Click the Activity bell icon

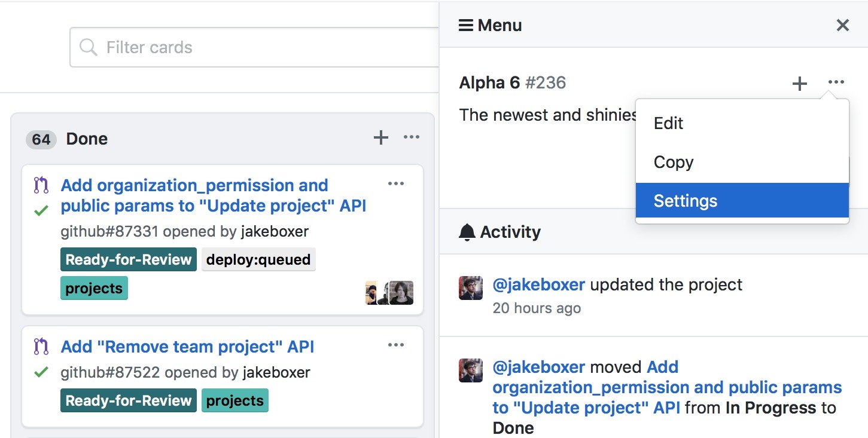(467, 232)
